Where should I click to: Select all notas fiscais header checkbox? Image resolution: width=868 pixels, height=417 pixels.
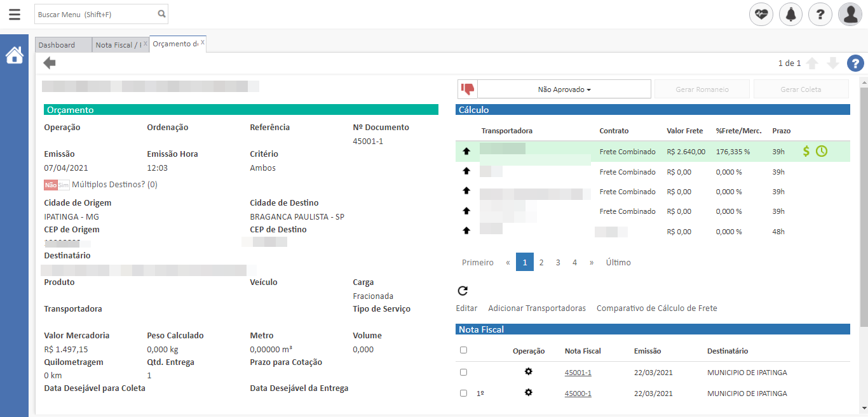pos(463,350)
